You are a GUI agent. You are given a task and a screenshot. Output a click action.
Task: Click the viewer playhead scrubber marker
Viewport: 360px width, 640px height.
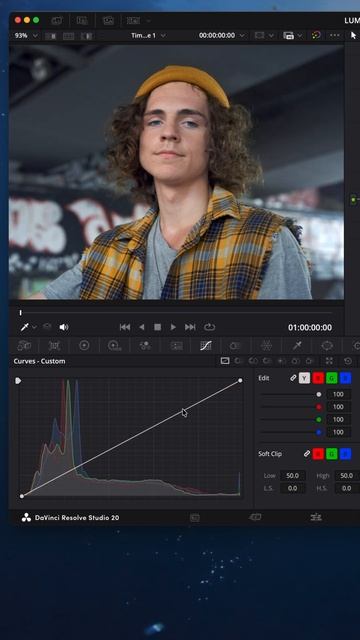point(20,313)
